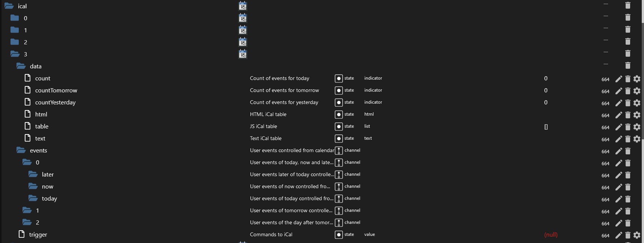
Task: Delete the events channel with trash icon
Action: 628,151
